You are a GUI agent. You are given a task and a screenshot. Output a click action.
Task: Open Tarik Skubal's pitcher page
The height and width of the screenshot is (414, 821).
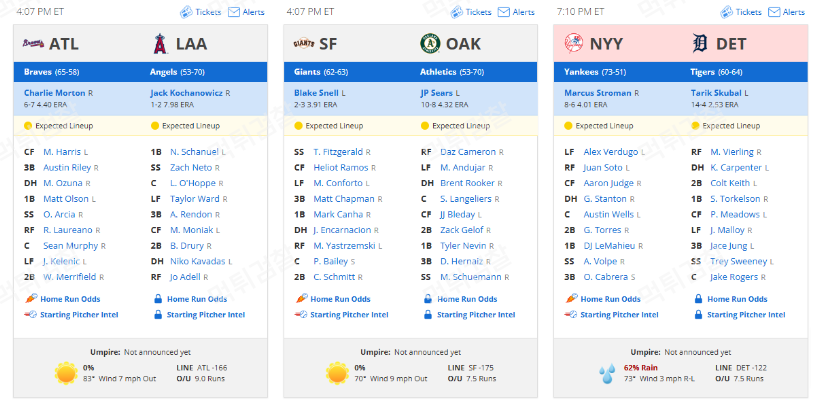716,93
